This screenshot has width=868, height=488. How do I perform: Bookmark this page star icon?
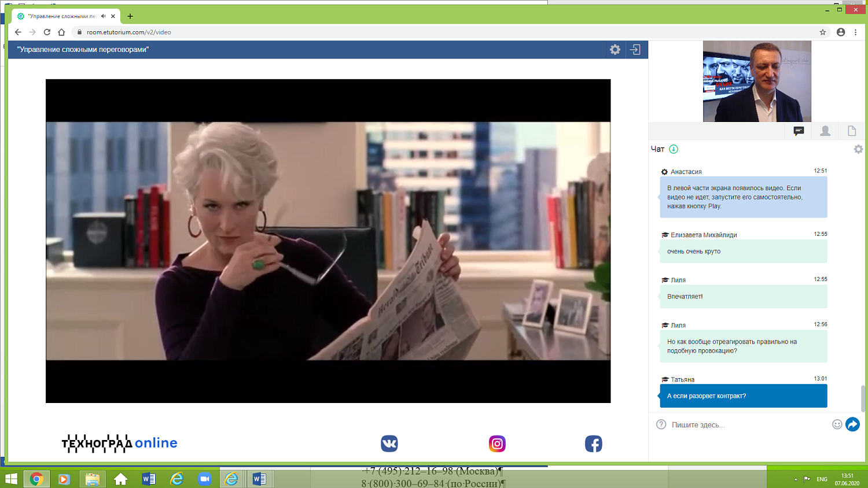(x=823, y=32)
